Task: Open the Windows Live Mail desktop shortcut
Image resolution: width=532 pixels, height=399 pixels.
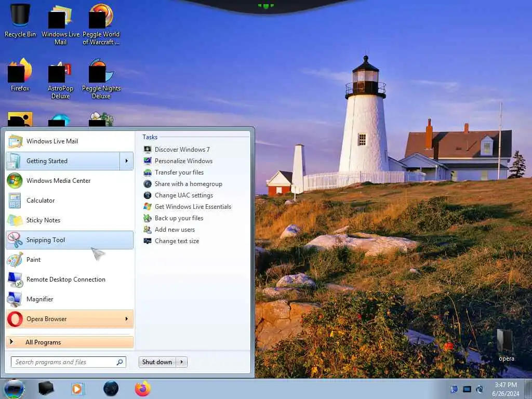Action: pos(60,24)
